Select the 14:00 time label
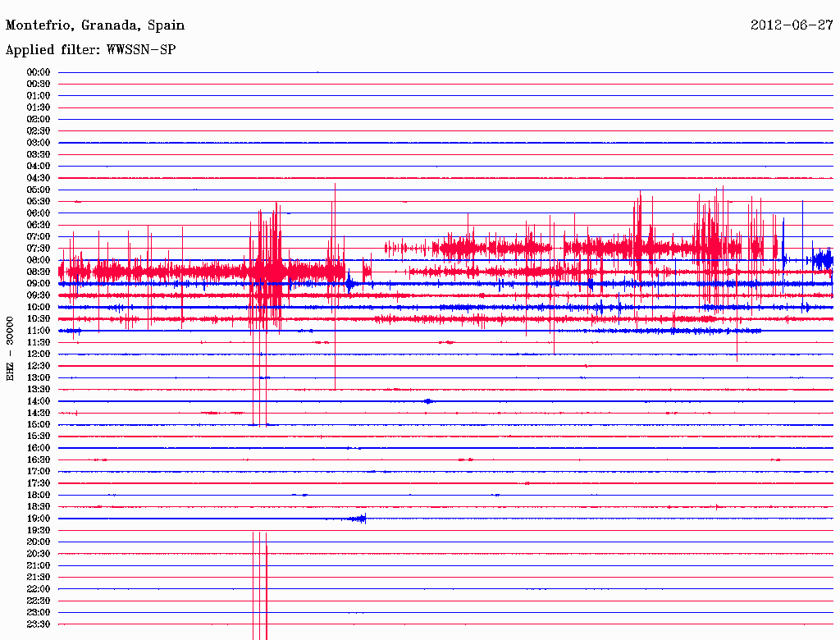This screenshot has height=640, width=840. (39, 401)
